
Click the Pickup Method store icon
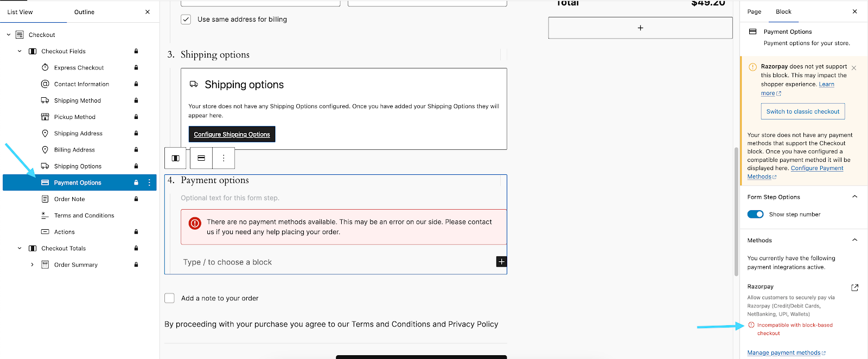pyautogui.click(x=45, y=117)
